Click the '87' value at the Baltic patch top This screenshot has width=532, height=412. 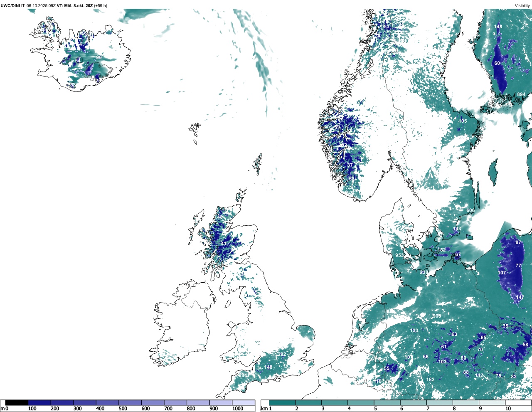[518, 242]
